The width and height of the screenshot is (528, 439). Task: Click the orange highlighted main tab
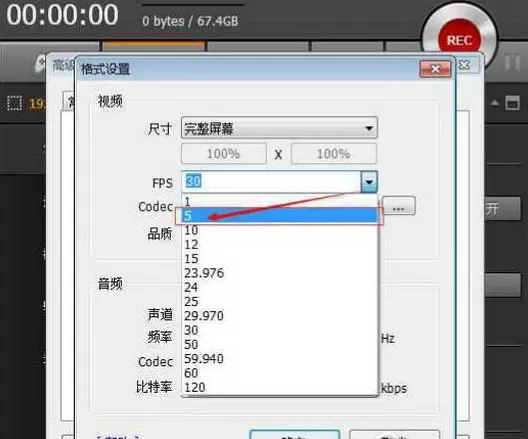tap(153, 47)
